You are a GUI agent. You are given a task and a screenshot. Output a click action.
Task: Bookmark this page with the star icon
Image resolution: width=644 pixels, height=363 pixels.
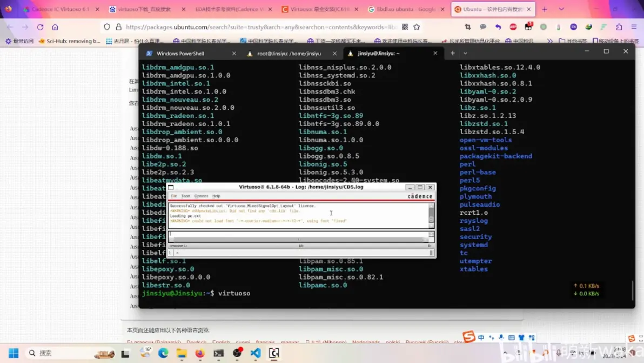417,27
